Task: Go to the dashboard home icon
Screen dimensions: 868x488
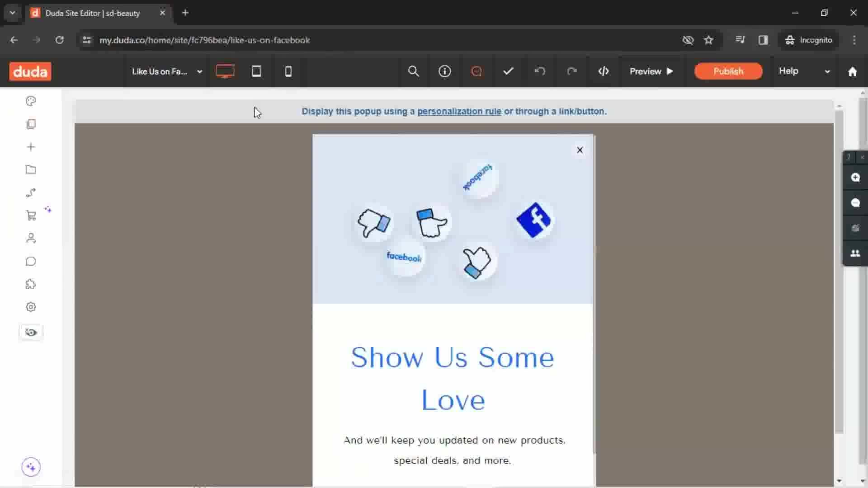Action: [852, 71]
